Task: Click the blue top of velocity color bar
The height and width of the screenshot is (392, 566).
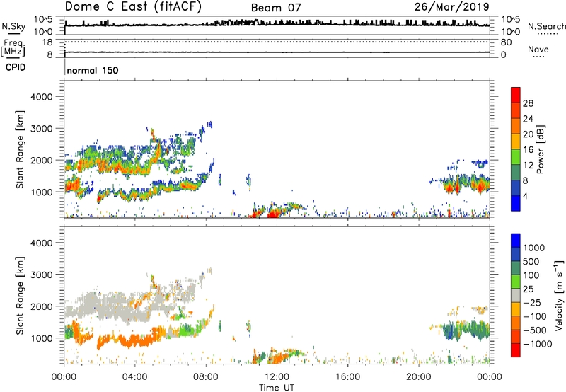Action: click(x=516, y=241)
